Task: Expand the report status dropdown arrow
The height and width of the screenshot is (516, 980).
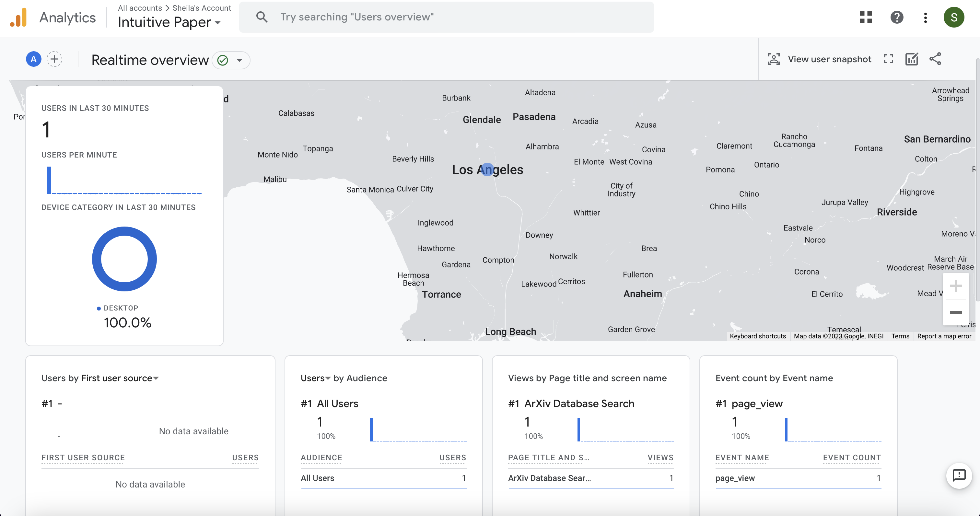Action: pyautogui.click(x=239, y=60)
